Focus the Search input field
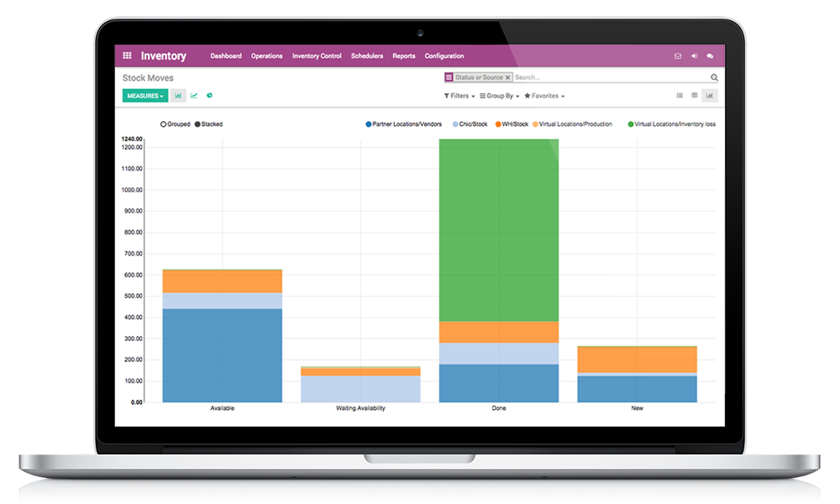Screen dimensions: 840x504 pyautogui.click(x=611, y=77)
